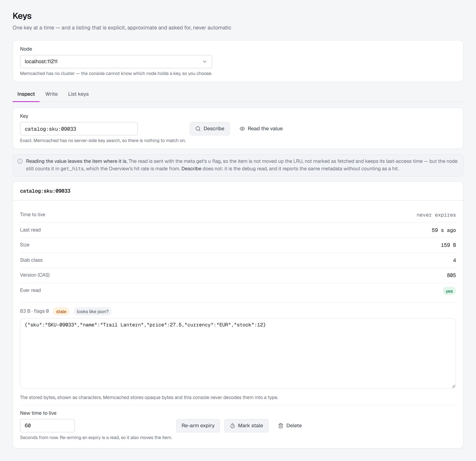Click the Read the value label
This screenshot has width=476, height=461.
tap(265, 128)
